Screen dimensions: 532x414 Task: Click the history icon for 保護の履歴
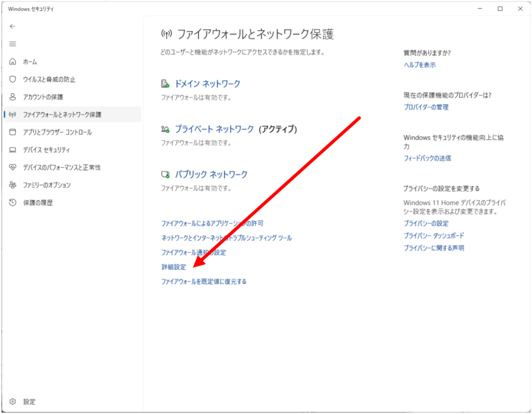[13, 203]
